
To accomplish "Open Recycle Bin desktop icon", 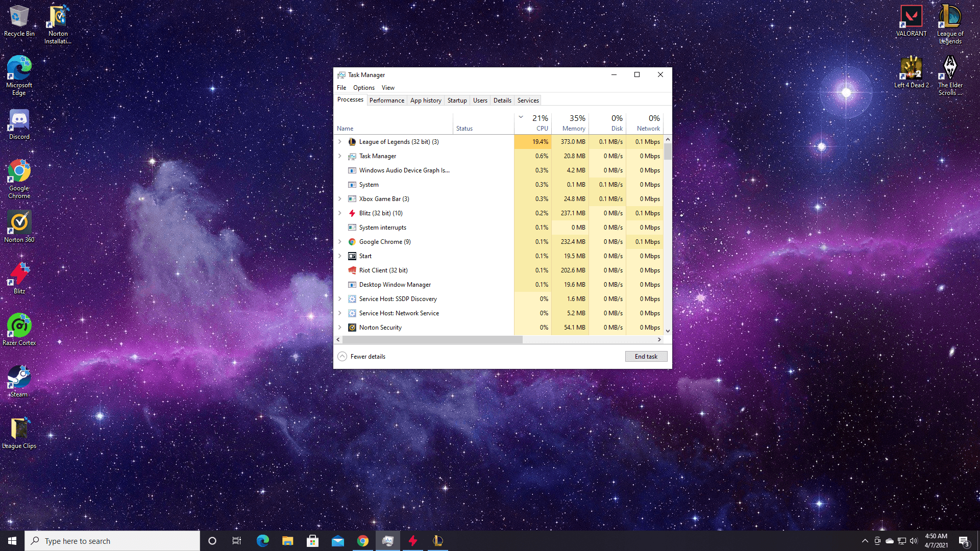I will (x=19, y=21).
